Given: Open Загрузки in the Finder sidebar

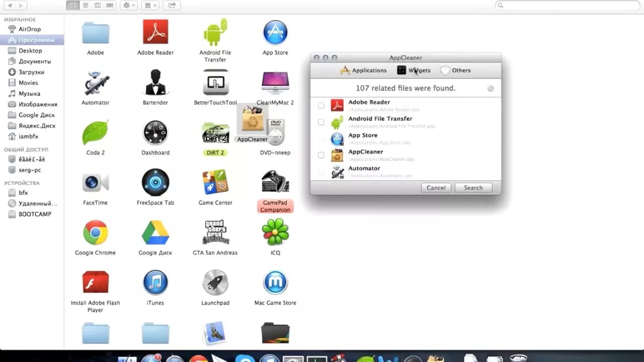Looking at the screenshot, I should point(32,72).
